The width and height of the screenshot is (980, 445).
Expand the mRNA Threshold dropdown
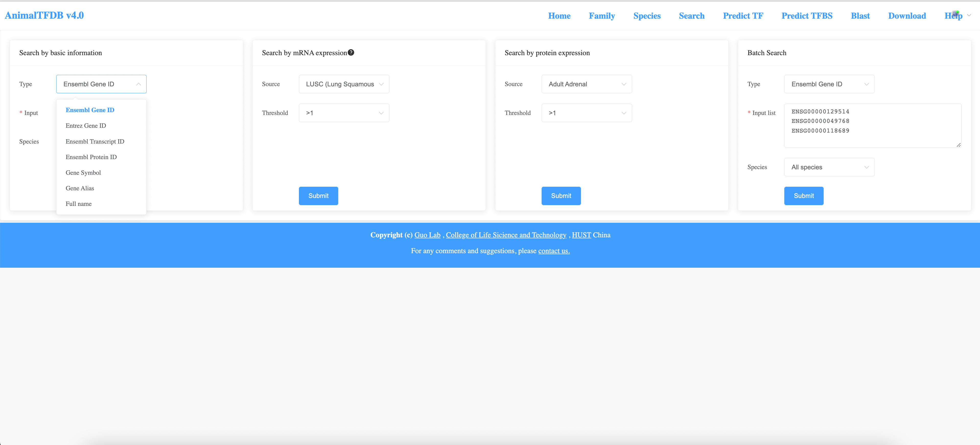[x=344, y=113]
